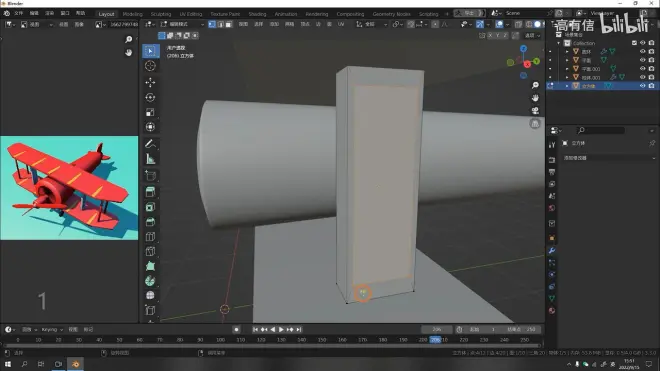The width and height of the screenshot is (660, 371).
Task: Click the biplane reference image thumbnail
Action: 69,188
